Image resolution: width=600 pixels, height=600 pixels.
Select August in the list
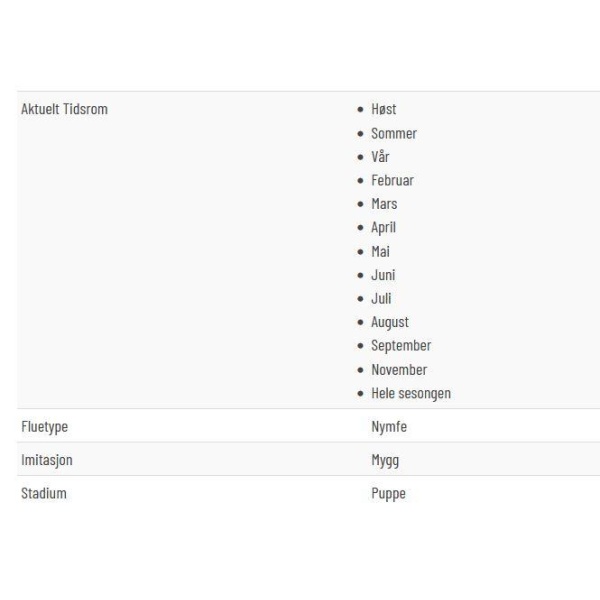click(x=390, y=322)
